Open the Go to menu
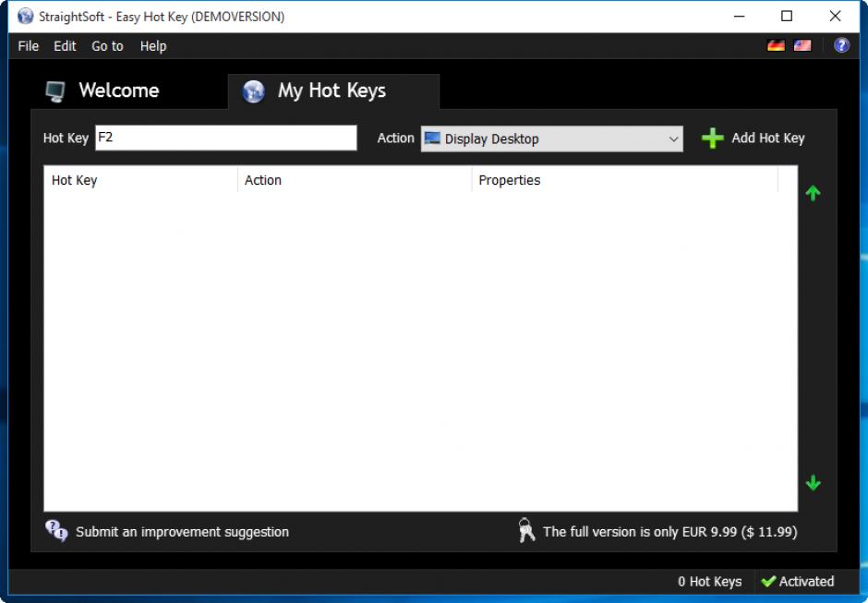Image resolution: width=868 pixels, height=603 pixels. pyautogui.click(x=107, y=46)
